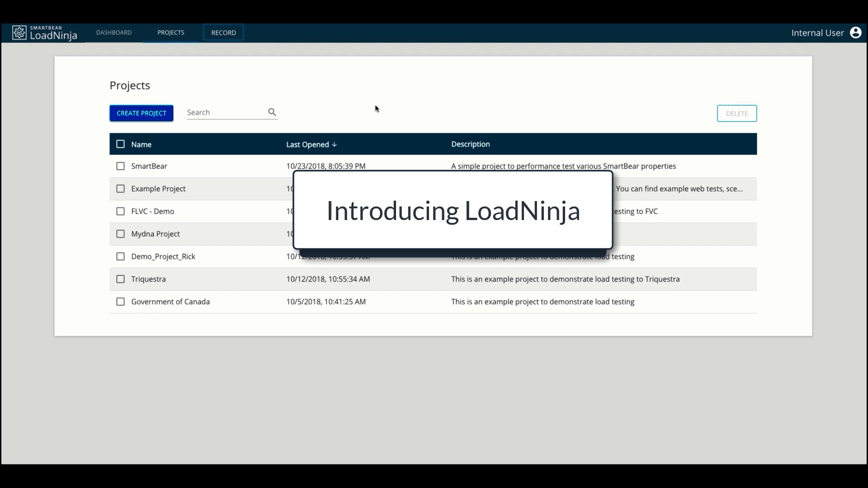This screenshot has height=488, width=868.
Task: Open the Projects tab
Action: tap(170, 33)
